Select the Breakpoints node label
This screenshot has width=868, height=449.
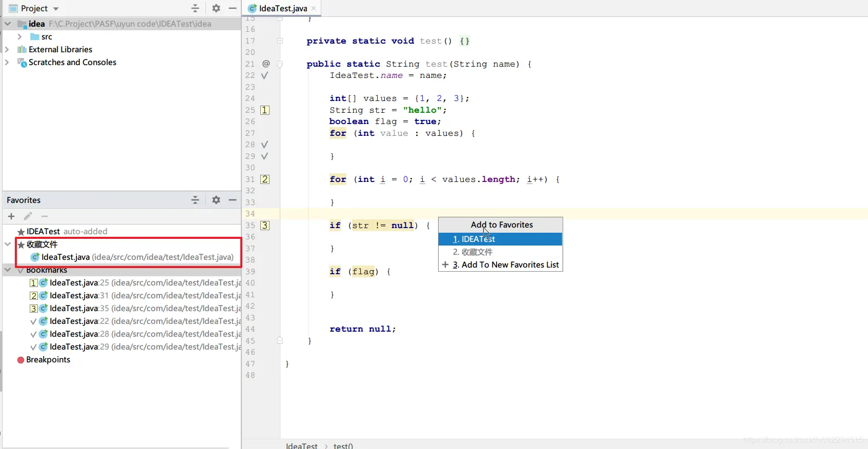[x=48, y=360]
